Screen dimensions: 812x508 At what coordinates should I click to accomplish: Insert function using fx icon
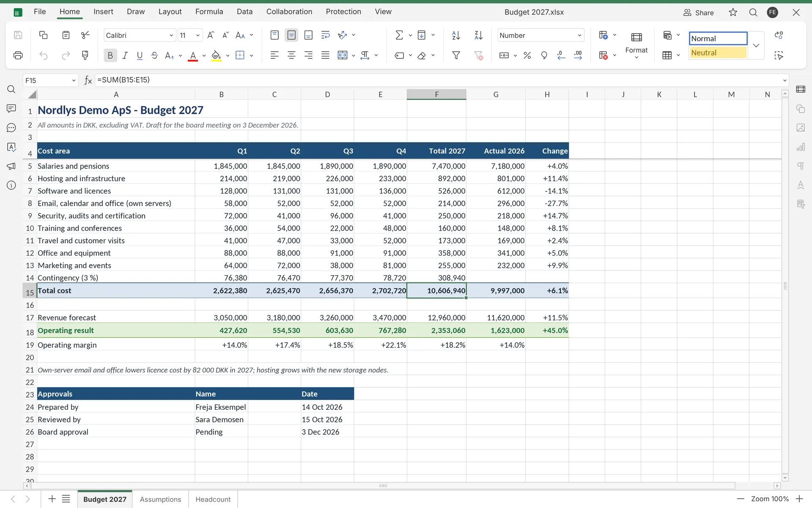(88, 80)
